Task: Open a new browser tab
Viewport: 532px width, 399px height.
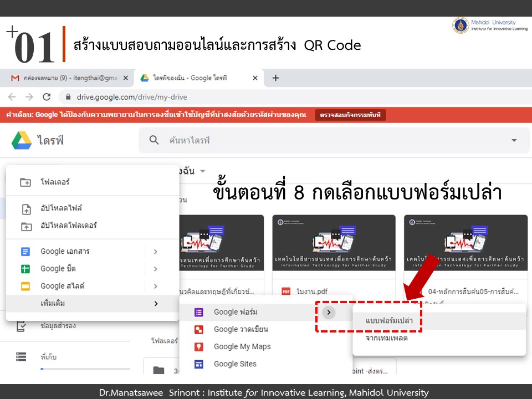Action: click(275, 78)
